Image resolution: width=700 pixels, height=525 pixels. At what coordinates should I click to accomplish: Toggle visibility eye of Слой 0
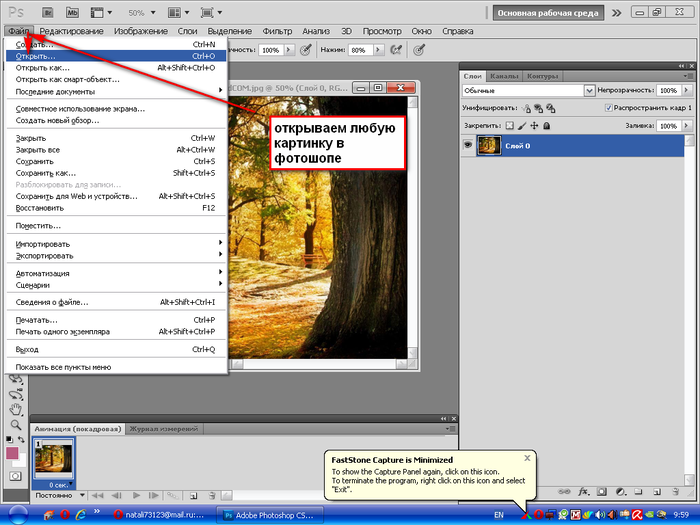point(468,145)
